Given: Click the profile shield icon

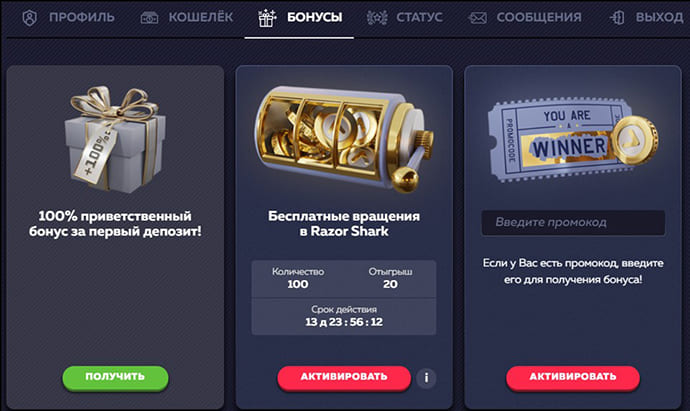Looking at the screenshot, I should coord(29,18).
